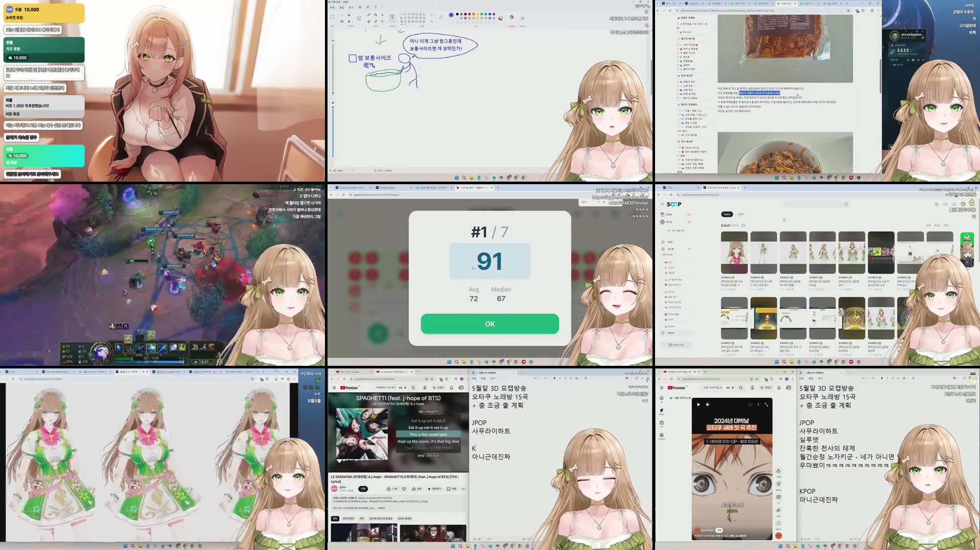Click the SOOP logo in the sidebar
Viewport: 980px width, 550px height.
point(674,204)
